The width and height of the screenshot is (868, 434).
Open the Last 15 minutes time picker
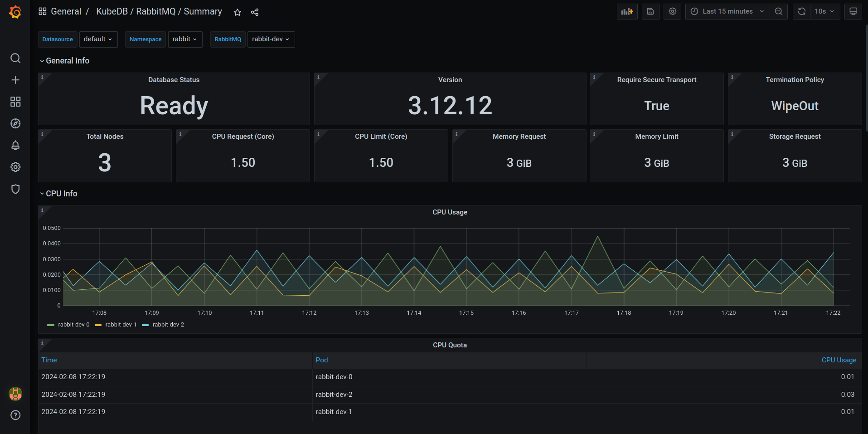pyautogui.click(x=727, y=11)
